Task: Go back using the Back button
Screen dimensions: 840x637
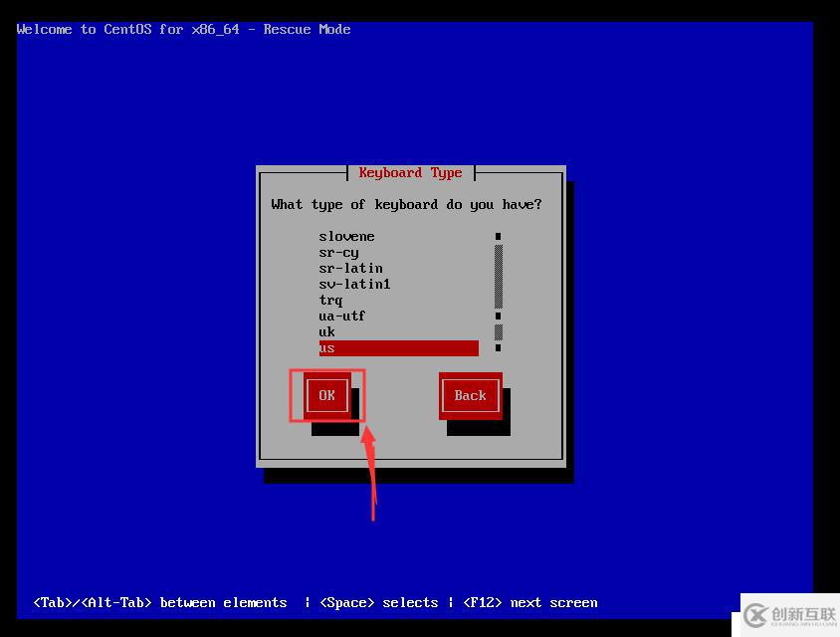Action: [471, 395]
